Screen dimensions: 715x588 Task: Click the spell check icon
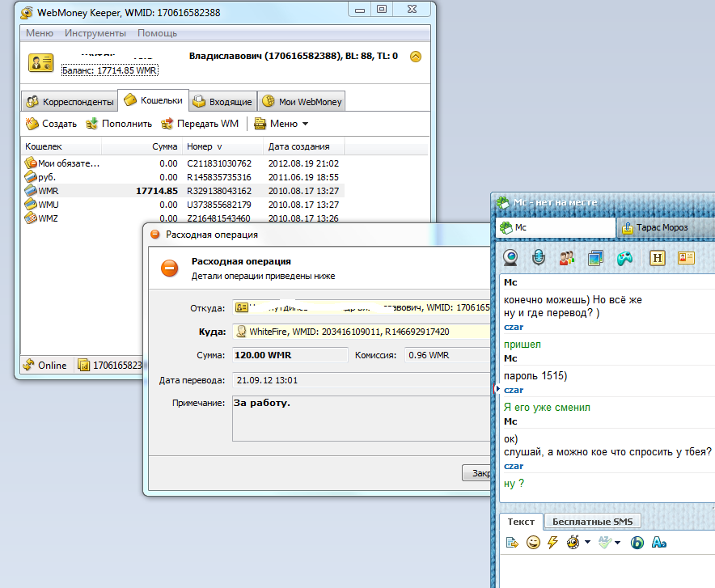pyautogui.click(x=605, y=543)
